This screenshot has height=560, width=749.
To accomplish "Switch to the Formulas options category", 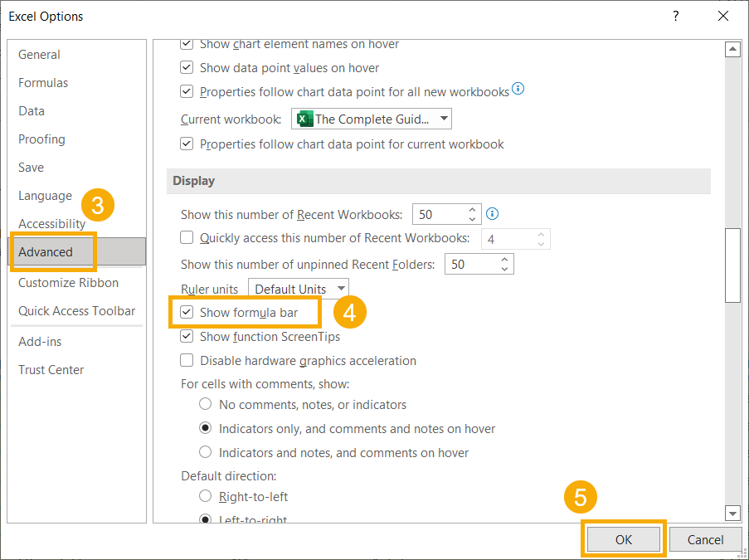I will 43,83.
